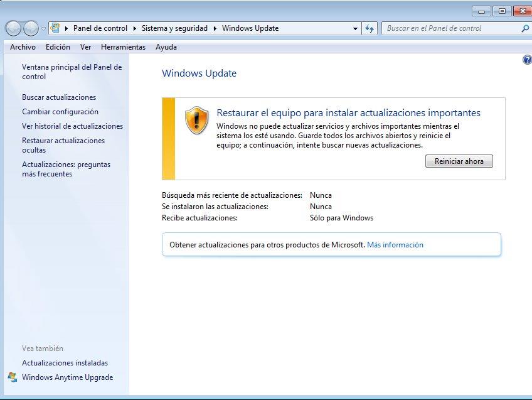Open the recent pages dropdown arrow
Image resolution: width=532 pixels, height=400 pixels.
[43, 28]
